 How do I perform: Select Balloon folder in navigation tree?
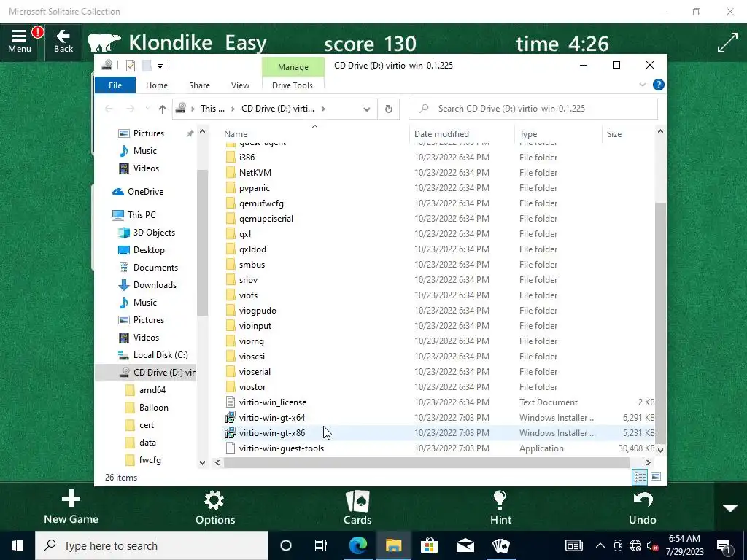click(153, 408)
